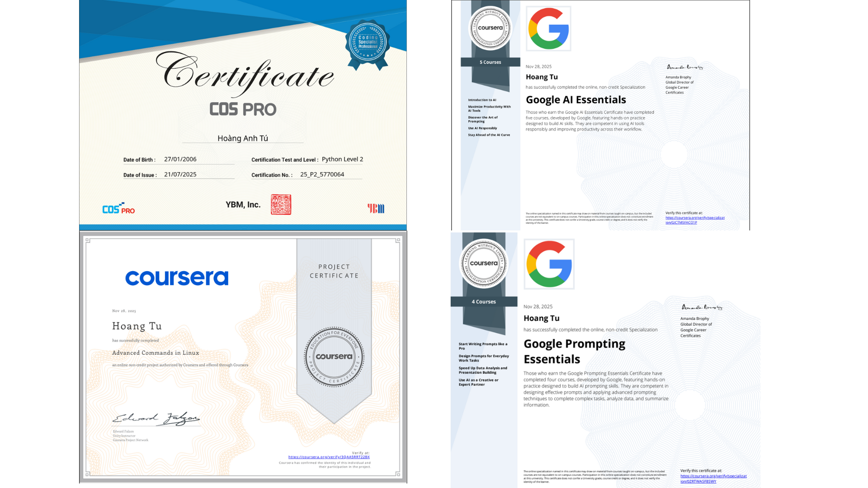Click "Hoang Tu" on Google AI Essentials certificate
868x488 pixels.
pos(542,77)
